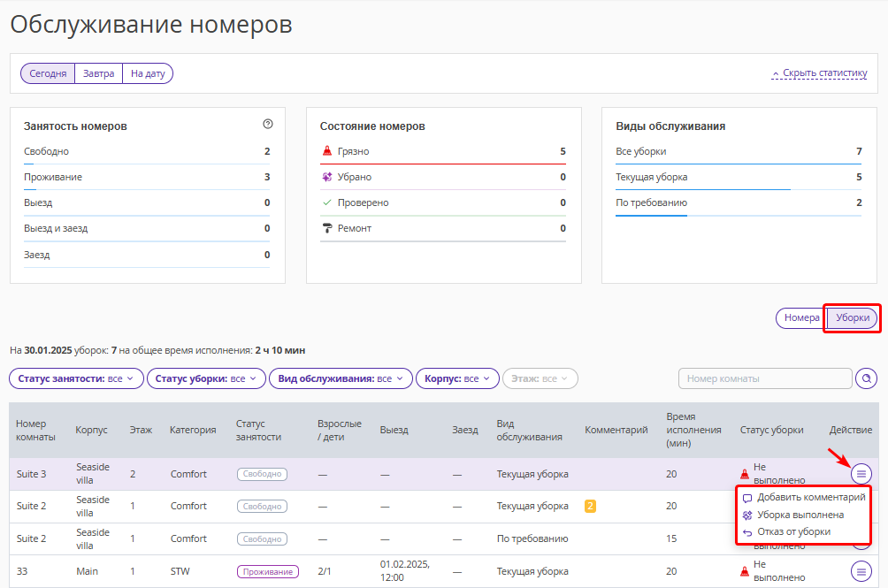Click the Комментарий column header
Image resolution: width=888 pixels, height=588 pixels.
(x=616, y=430)
